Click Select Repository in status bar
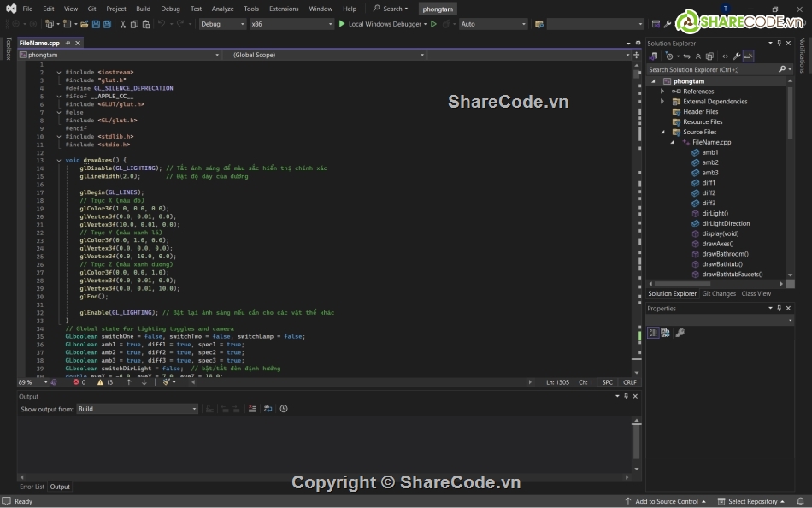Screen dimensions: 812x508 (751, 501)
